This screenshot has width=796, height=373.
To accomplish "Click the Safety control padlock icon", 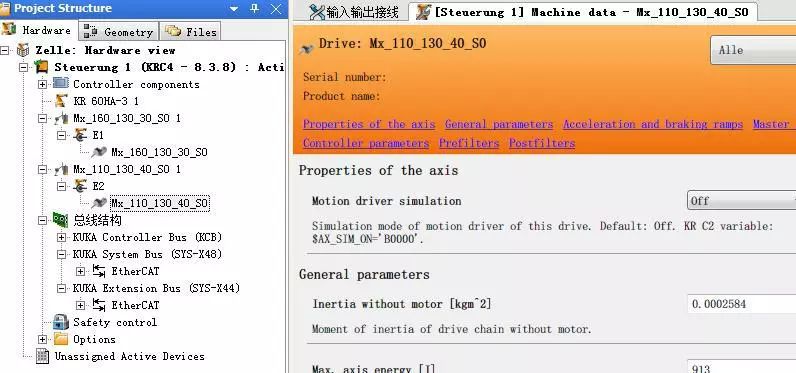I will [61, 322].
